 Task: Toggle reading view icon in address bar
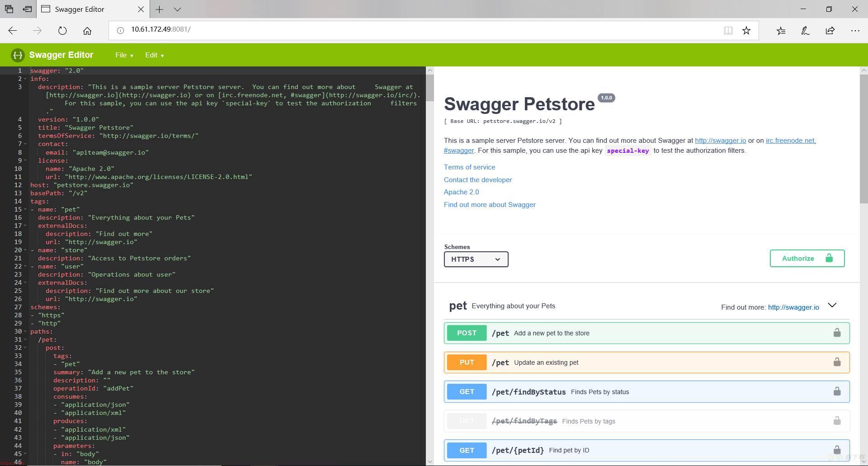coord(728,30)
